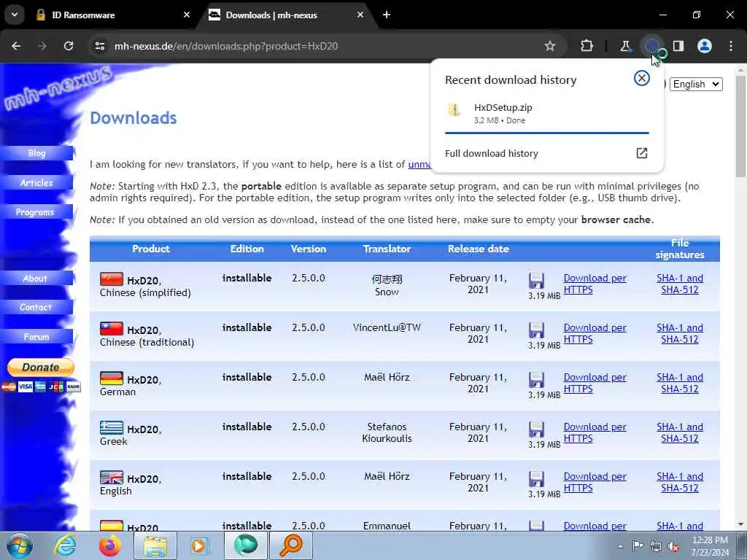This screenshot has height=560, width=747.
Task: Click the floppy disk icon for Chinese (simplified)
Action: [x=536, y=280]
